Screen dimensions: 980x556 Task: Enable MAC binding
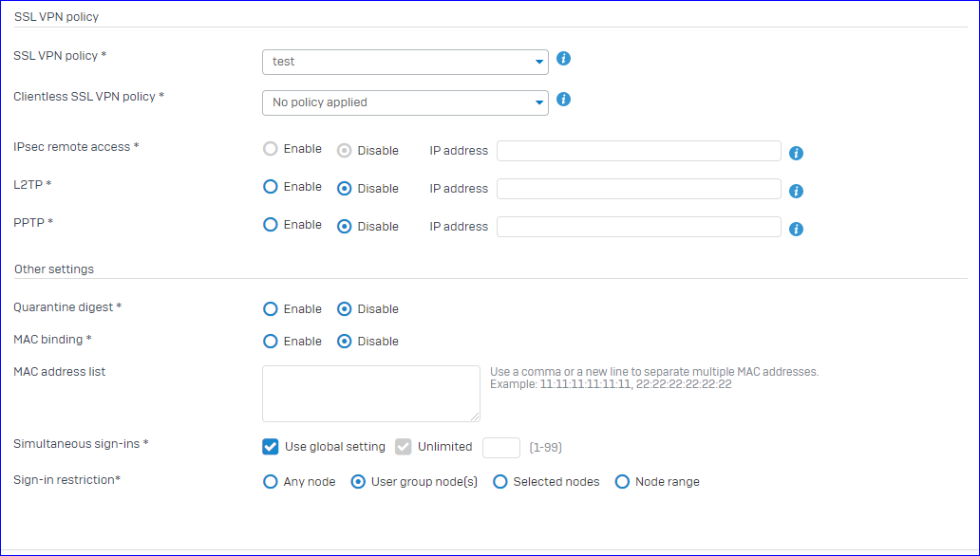coord(270,342)
